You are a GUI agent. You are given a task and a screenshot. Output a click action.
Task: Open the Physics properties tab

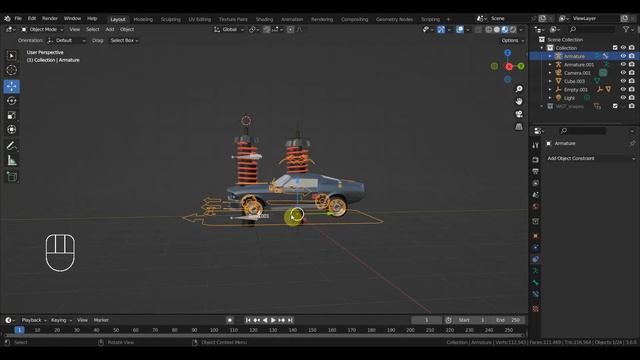[536, 248]
